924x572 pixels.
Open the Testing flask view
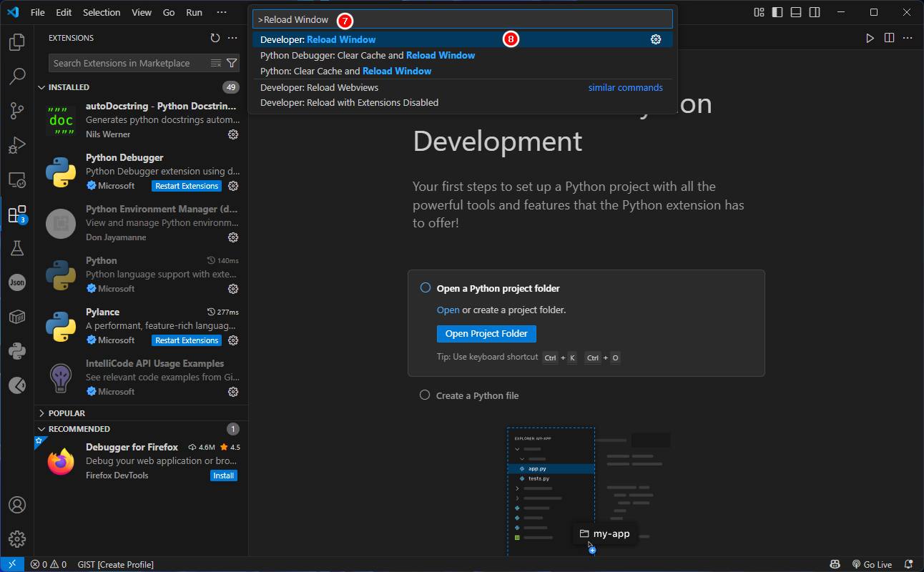click(17, 248)
